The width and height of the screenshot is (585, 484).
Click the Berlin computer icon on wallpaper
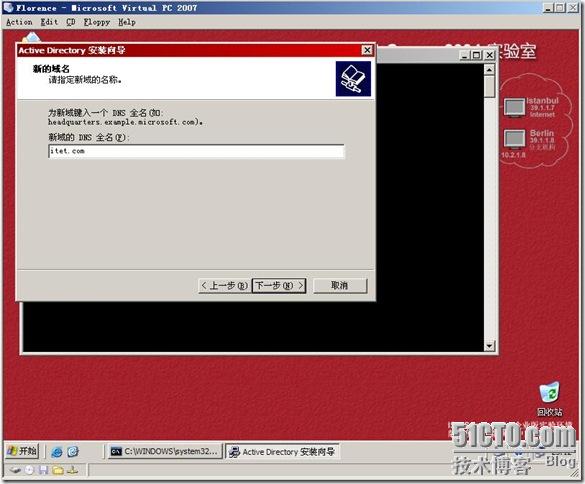[514, 140]
